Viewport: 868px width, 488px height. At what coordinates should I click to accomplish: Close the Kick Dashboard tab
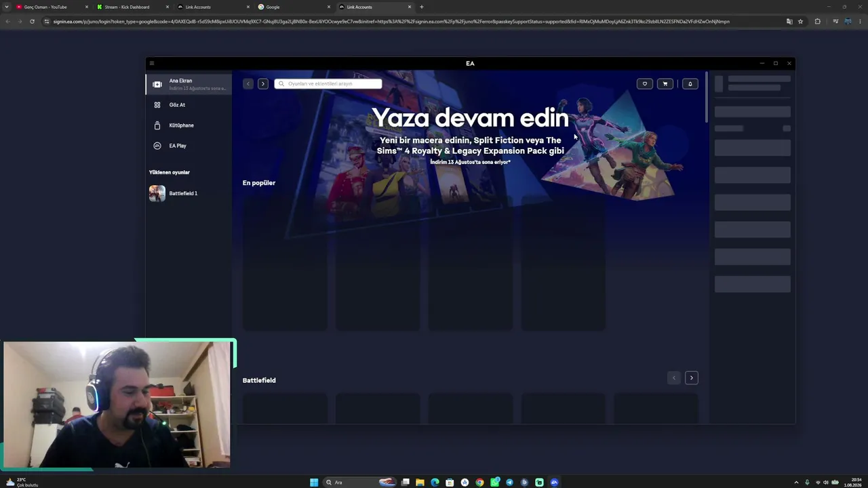167,7
